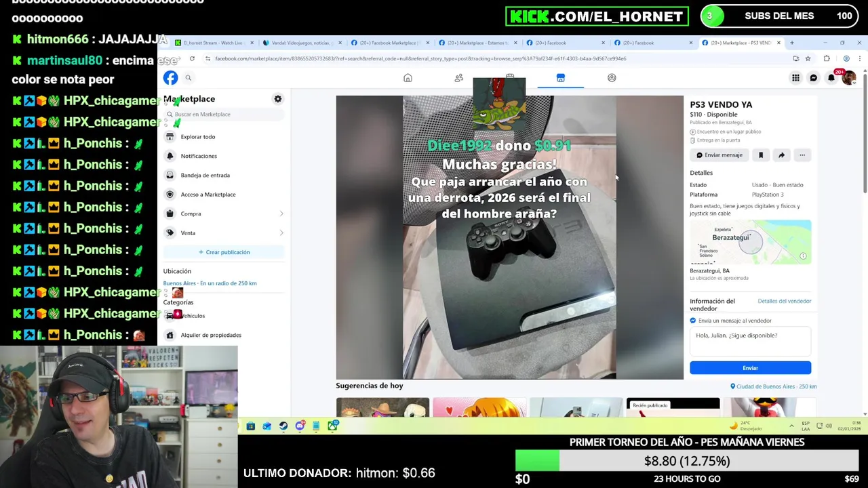
Task: Open the Friends icon in top navigation
Action: coord(459,78)
